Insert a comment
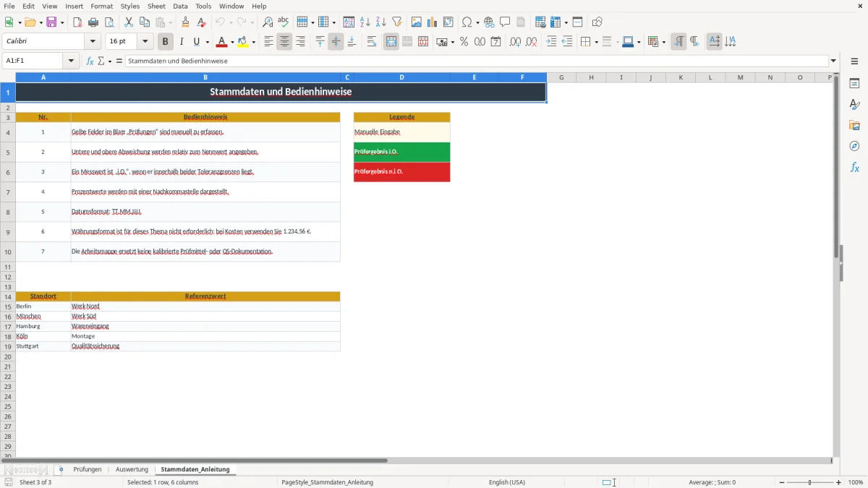868x488 pixels. [505, 22]
